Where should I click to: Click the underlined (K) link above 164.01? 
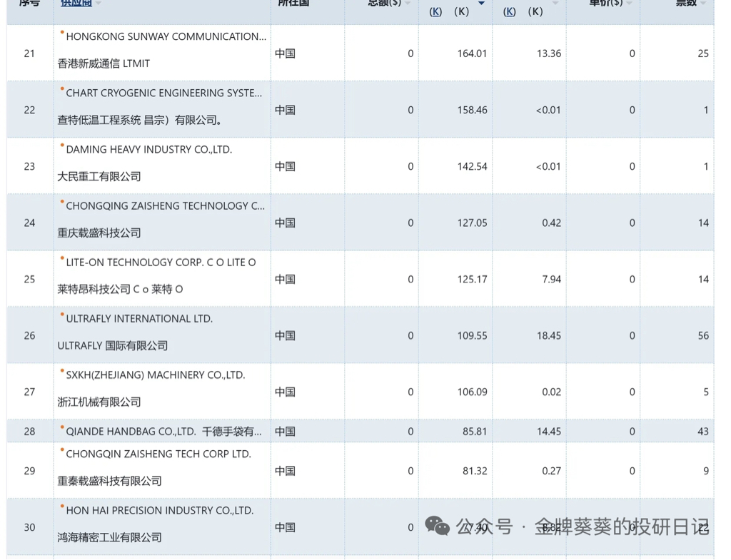tap(435, 11)
